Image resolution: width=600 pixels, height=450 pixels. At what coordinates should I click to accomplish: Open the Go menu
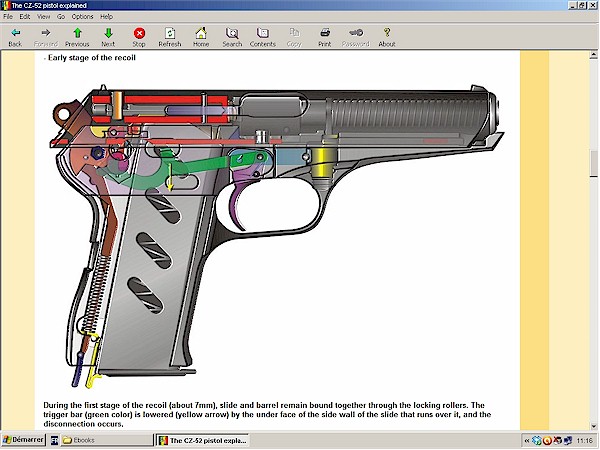(x=61, y=16)
